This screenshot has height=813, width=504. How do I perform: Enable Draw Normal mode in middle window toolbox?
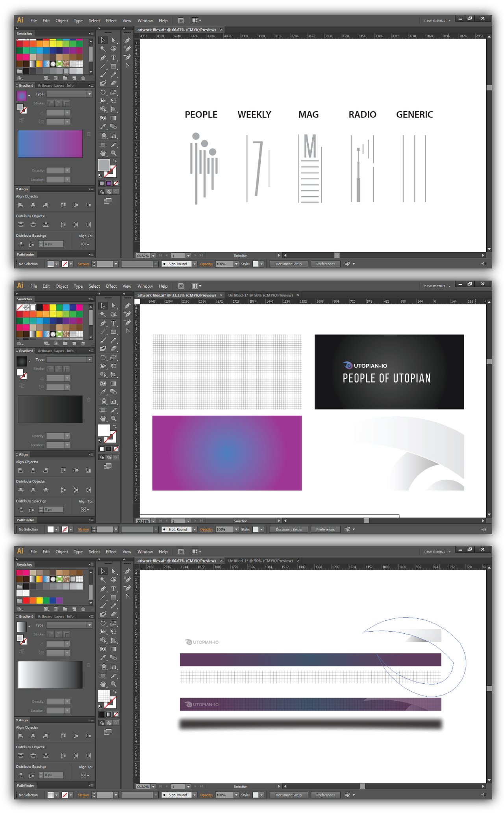click(x=102, y=458)
